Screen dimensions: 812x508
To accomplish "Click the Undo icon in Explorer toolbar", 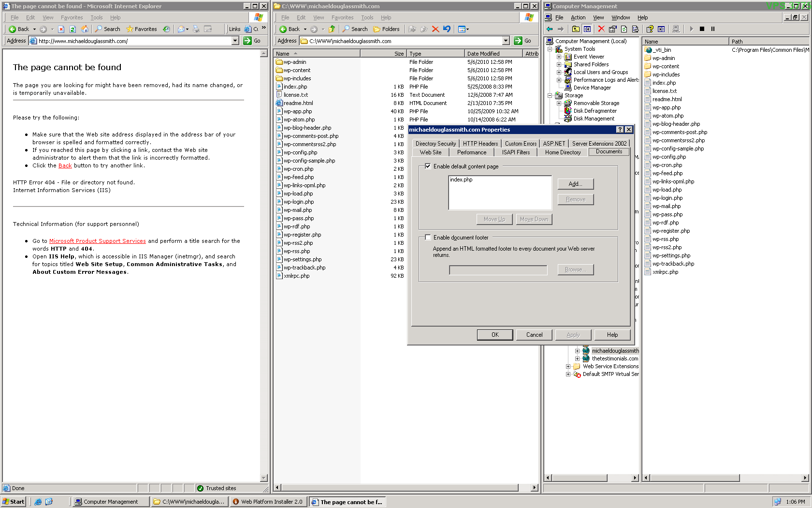I will click(447, 29).
